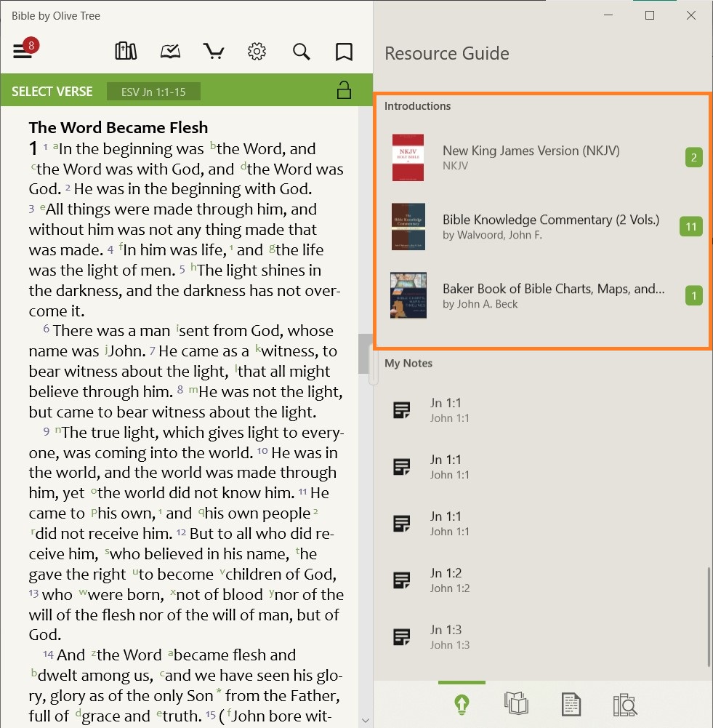Open the second Jn 1:1 note
Viewport: 713px width, 728px height.
tap(543, 467)
